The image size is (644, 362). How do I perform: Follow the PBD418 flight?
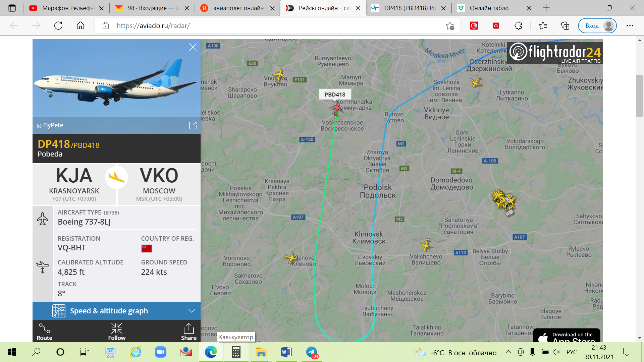[117, 332]
